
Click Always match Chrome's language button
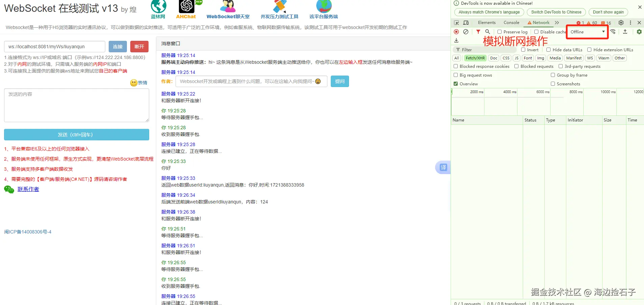point(489,12)
